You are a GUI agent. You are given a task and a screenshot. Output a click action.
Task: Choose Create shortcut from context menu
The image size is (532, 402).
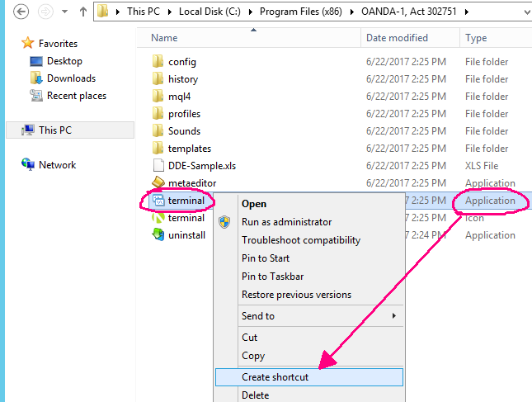275,377
